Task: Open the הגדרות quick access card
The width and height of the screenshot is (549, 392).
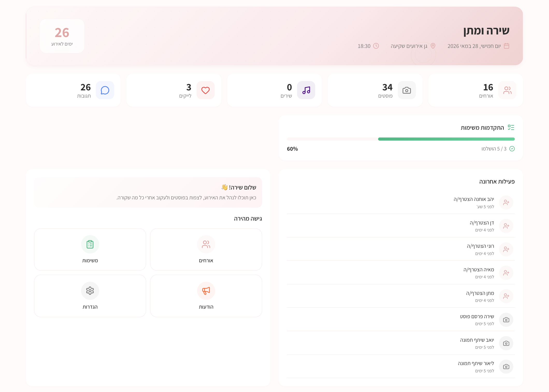Action: pyautogui.click(x=90, y=296)
